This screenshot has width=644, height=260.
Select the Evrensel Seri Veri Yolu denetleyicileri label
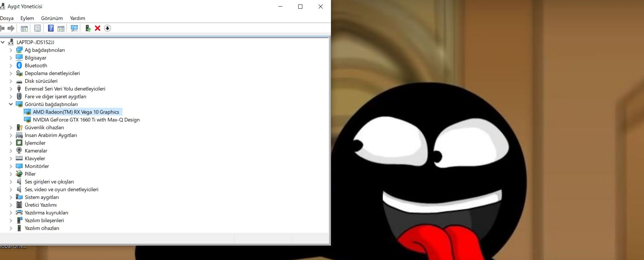pyautogui.click(x=65, y=89)
